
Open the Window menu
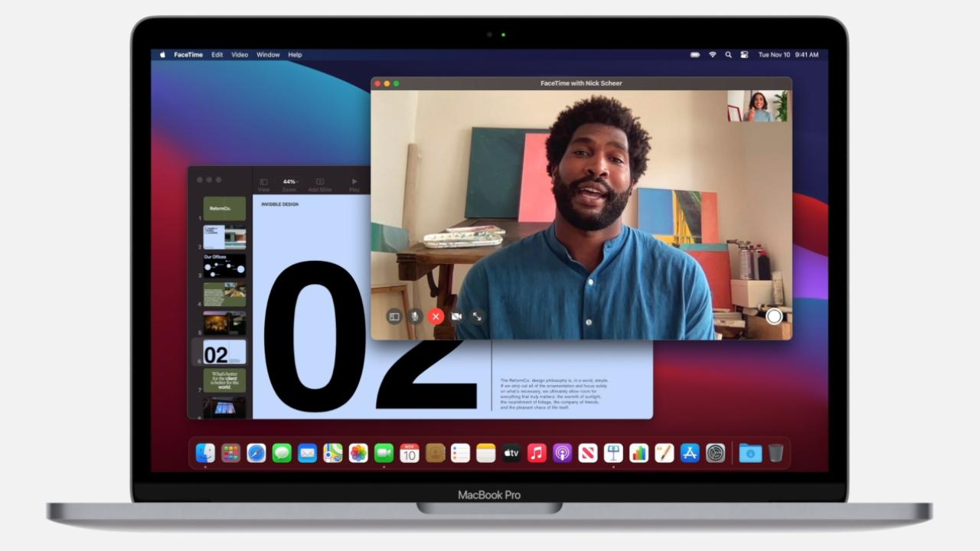pos(268,55)
